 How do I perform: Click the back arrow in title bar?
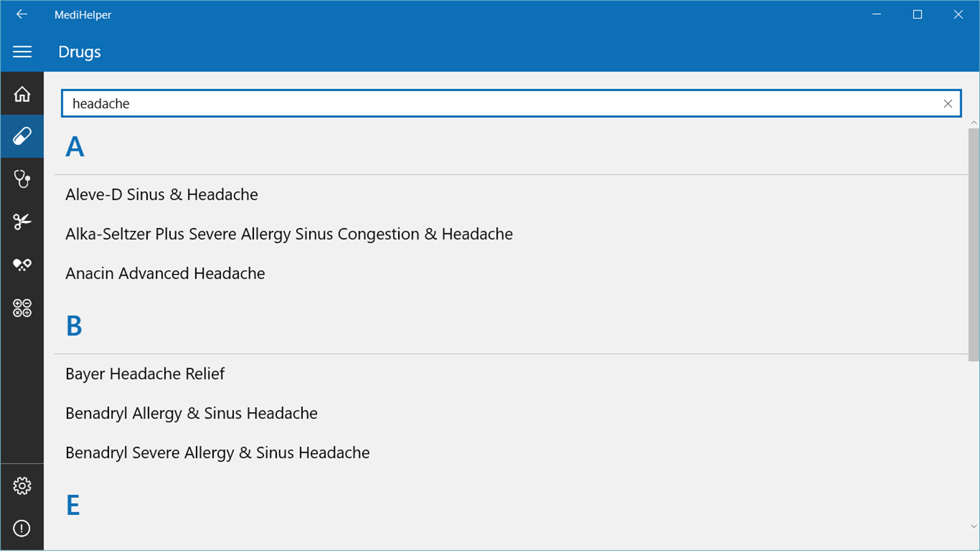coord(22,14)
